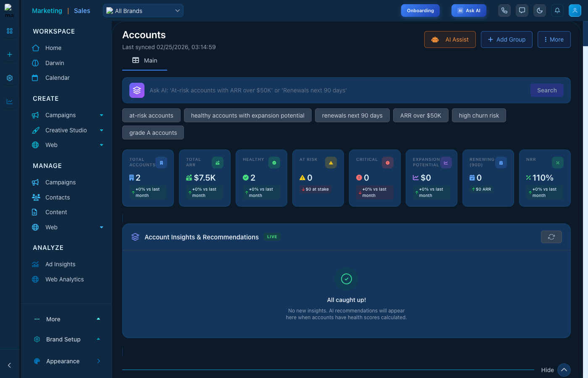Toggle dark mode moon icon
Screen dimensions: 588x378
[540, 10]
